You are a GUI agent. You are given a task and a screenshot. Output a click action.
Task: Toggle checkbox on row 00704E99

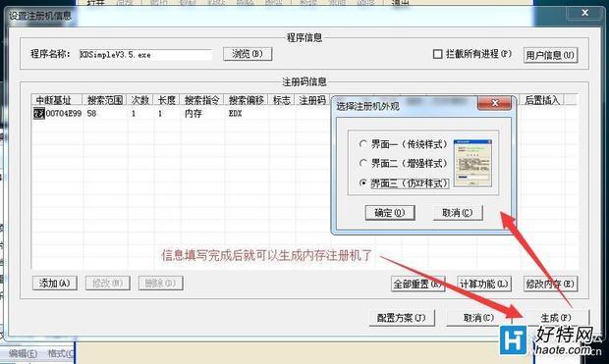(x=39, y=113)
